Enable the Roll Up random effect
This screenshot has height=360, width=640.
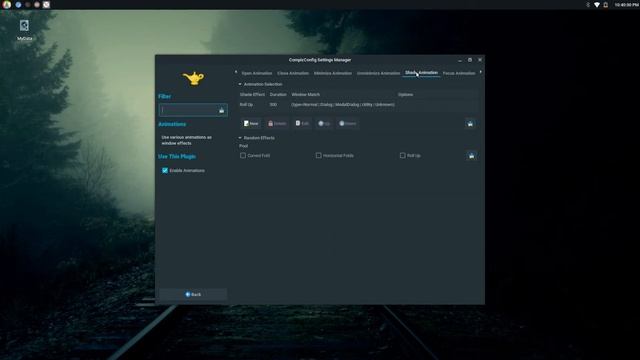pyautogui.click(x=402, y=156)
